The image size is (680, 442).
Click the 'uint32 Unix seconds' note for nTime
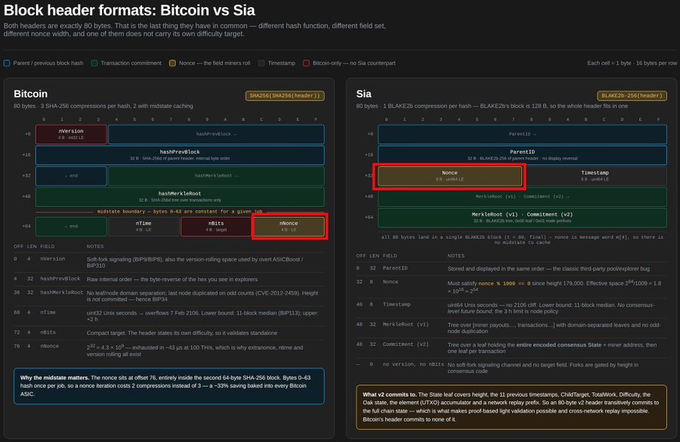click(x=203, y=316)
